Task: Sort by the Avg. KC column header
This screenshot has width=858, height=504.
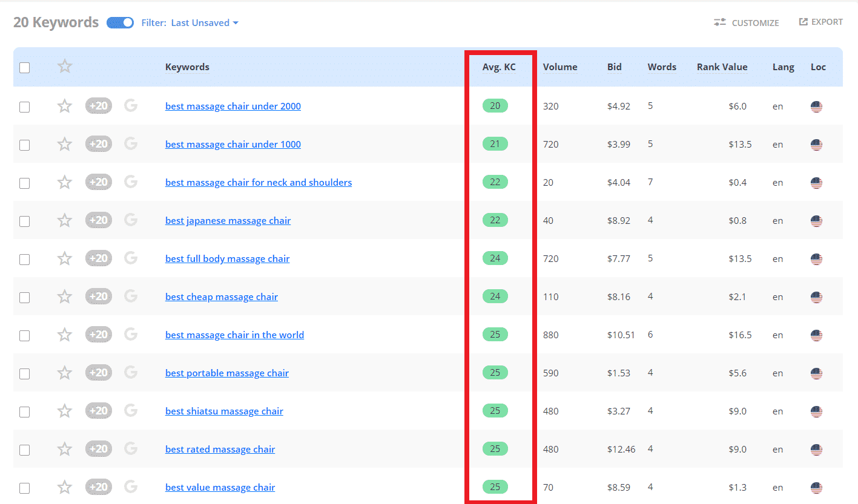Action: click(499, 67)
